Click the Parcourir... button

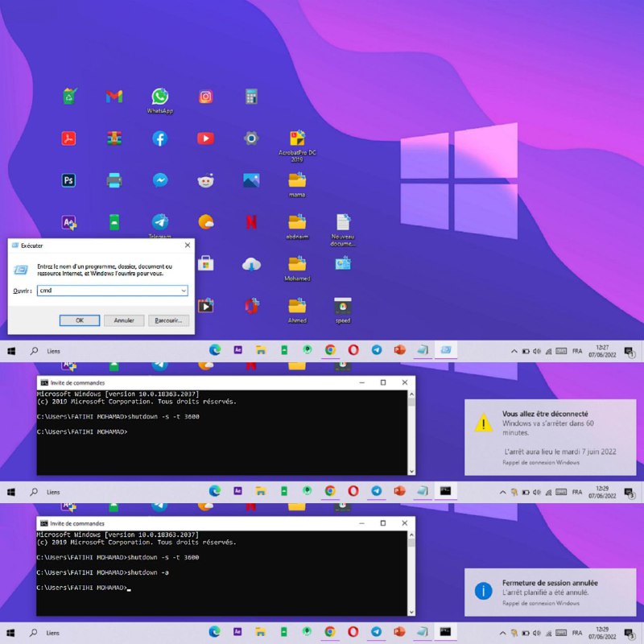(x=168, y=320)
